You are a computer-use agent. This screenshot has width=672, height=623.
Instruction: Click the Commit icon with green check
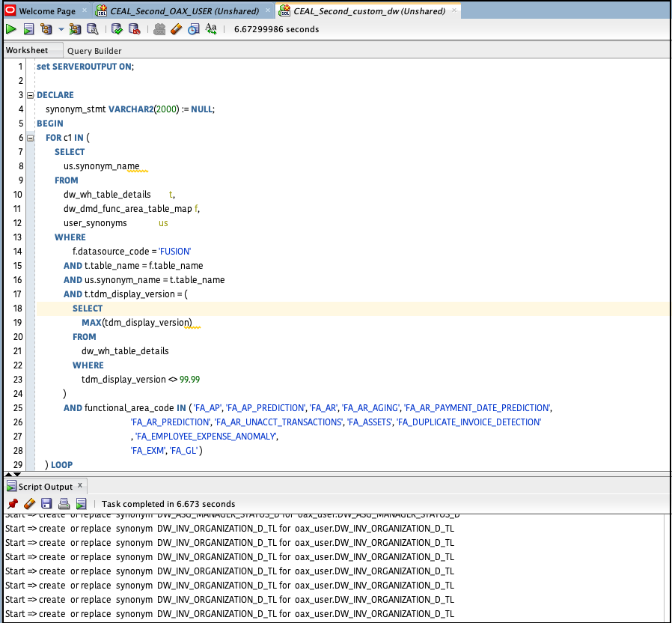pyautogui.click(x=117, y=29)
